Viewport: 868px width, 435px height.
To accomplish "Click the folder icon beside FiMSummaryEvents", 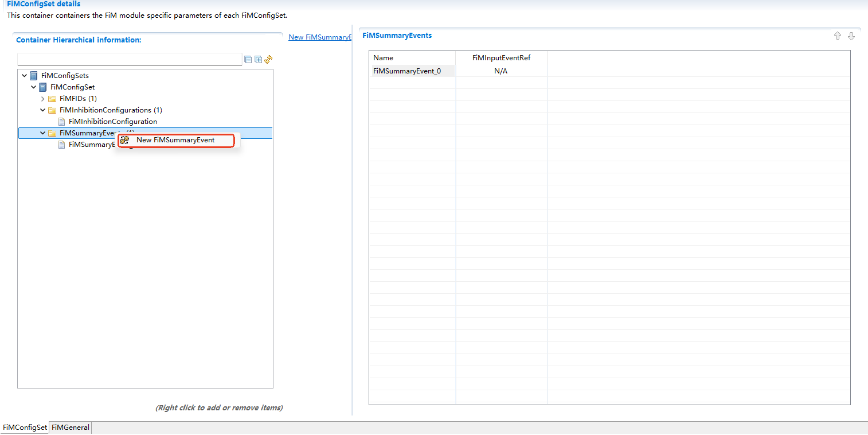I will [52, 133].
